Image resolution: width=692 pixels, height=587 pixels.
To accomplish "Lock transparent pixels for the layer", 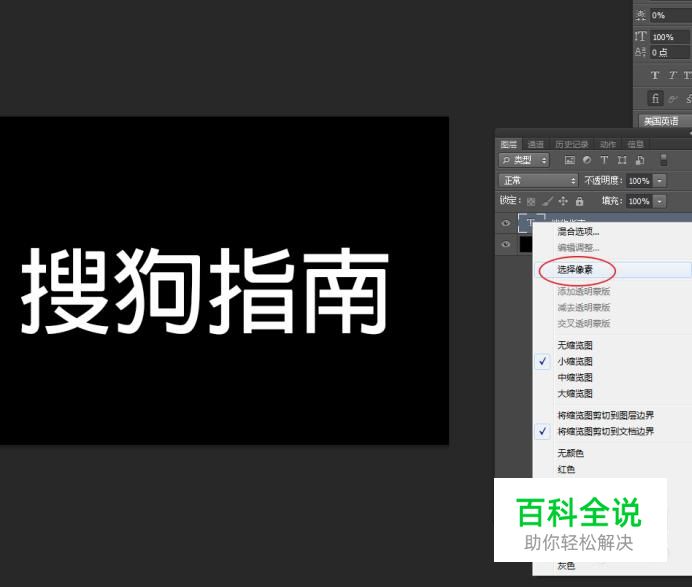I will pyautogui.click(x=531, y=202).
